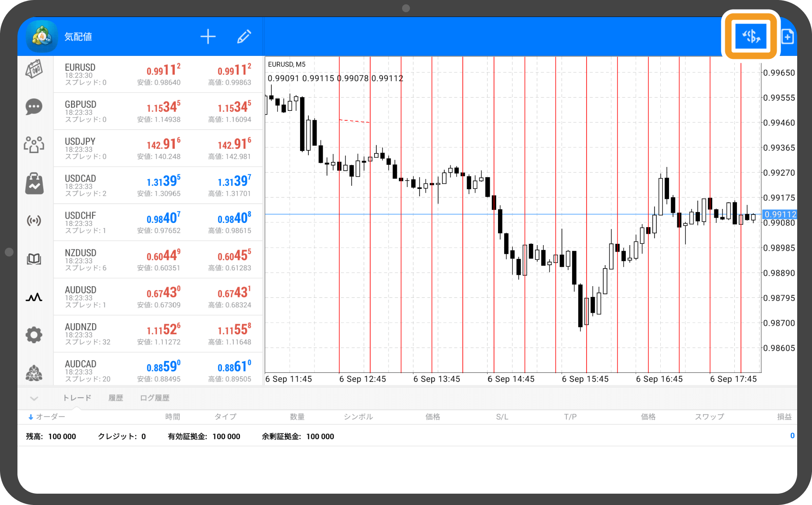Viewport: 812px width, 505px height.
Task: Tap the 残高: 100 000 balance text
Action: coord(51,437)
